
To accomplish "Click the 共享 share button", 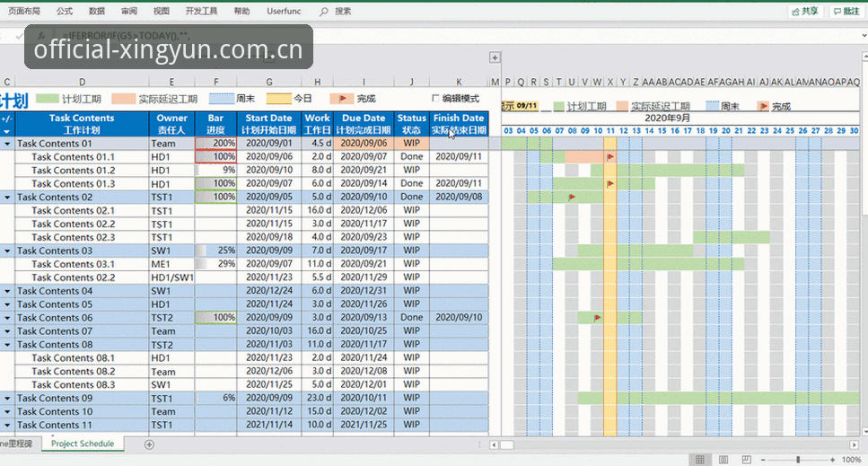I will click(805, 11).
